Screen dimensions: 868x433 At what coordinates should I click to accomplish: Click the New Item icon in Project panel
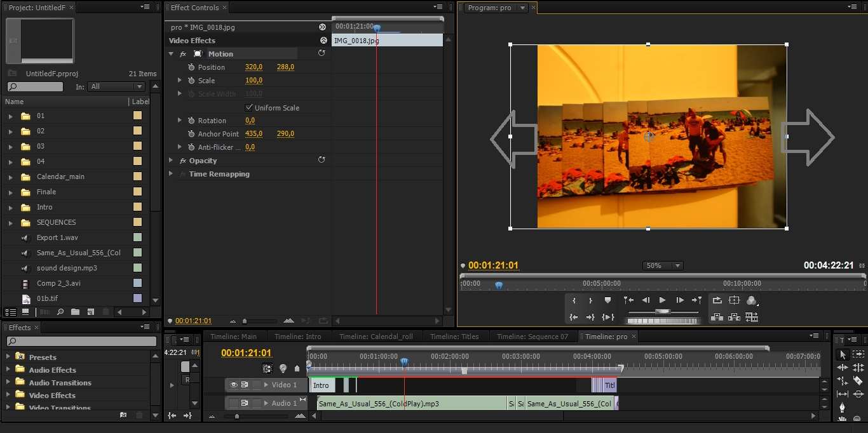point(91,312)
